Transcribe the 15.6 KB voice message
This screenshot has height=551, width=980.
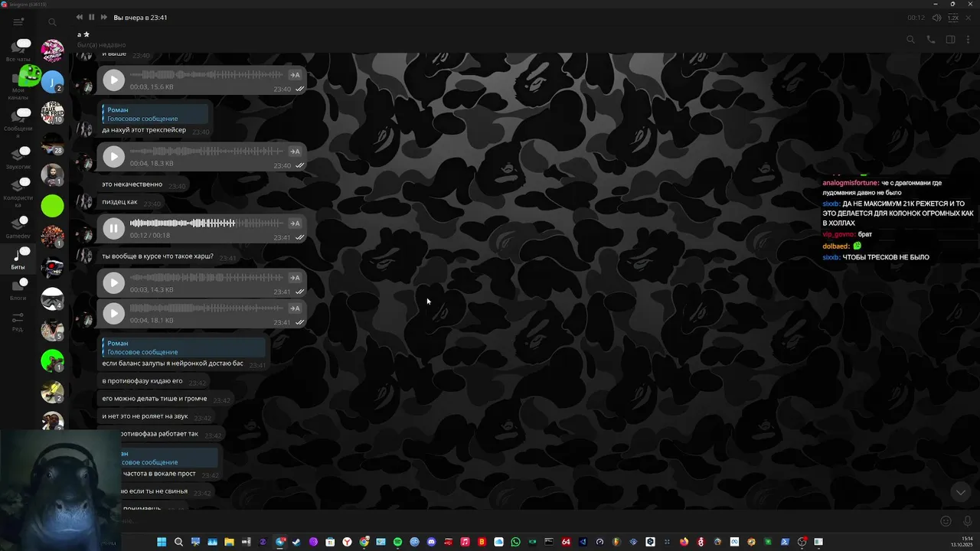[295, 75]
